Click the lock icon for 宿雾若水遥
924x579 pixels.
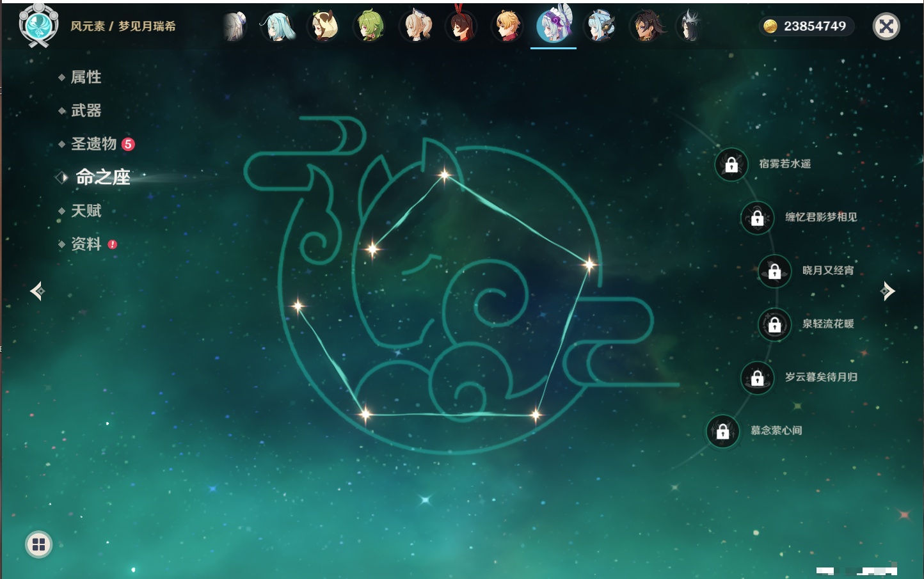click(731, 164)
